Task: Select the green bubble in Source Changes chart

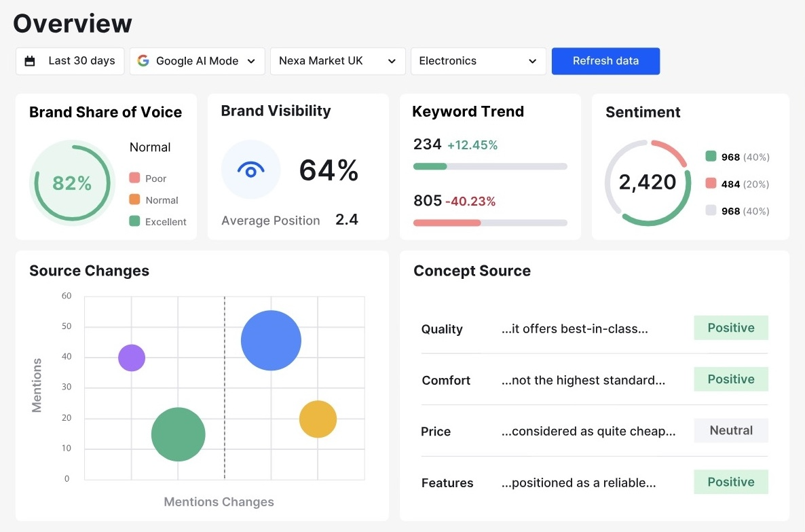Action: point(178,434)
